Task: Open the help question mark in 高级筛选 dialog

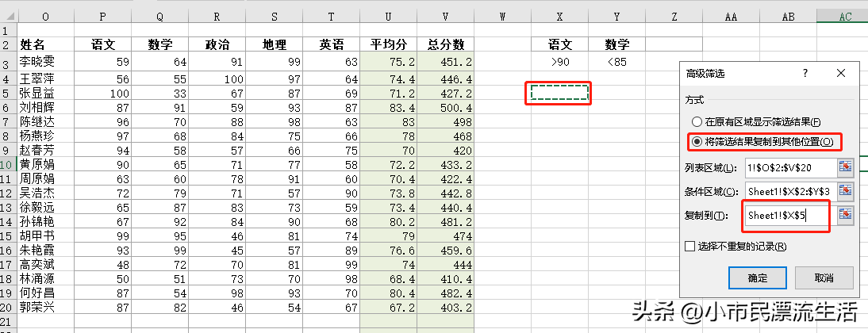Action: [x=805, y=73]
